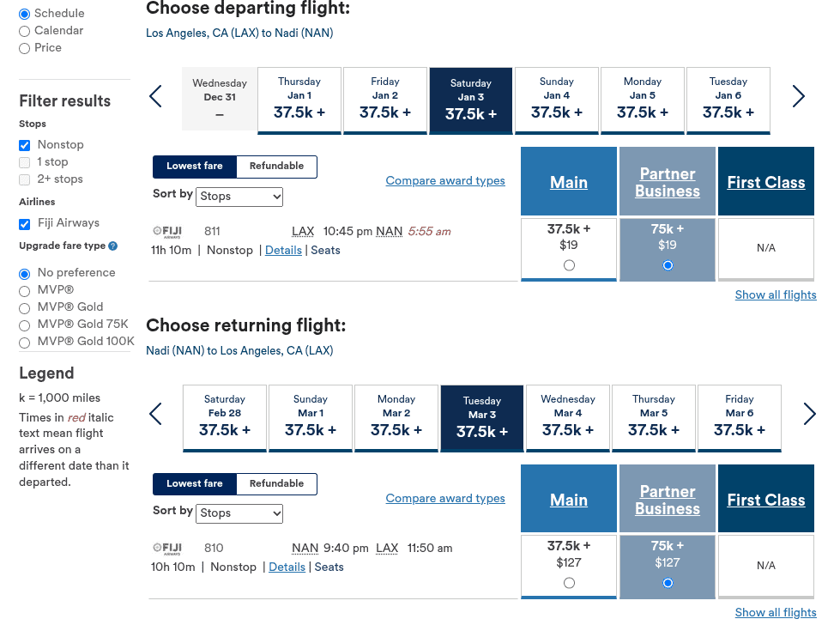Image resolution: width=840 pixels, height=625 pixels.
Task: Uncheck the Fiji Airways airline filter
Action: (x=26, y=223)
